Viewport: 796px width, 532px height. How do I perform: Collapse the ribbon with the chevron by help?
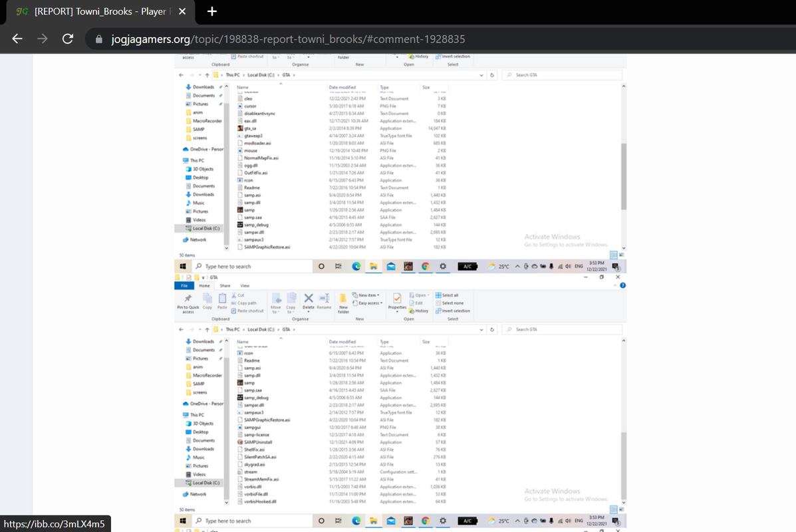614,285
